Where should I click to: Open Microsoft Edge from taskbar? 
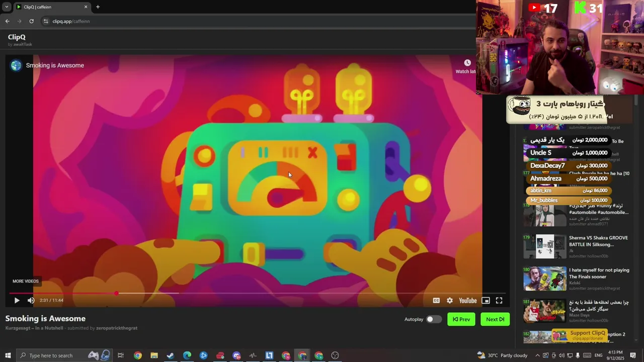pyautogui.click(x=187, y=355)
